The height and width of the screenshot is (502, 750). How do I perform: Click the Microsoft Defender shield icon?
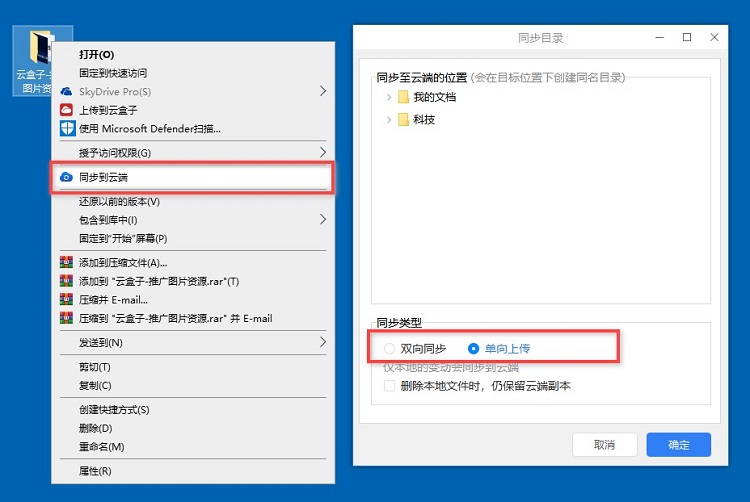coord(67,129)
